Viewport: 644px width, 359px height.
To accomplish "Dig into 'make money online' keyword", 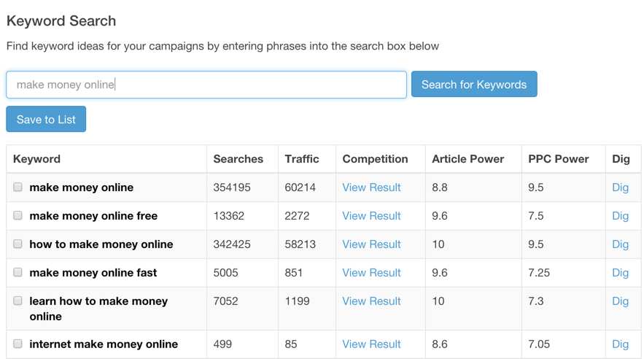I will pyautogui.click(x=620, y=188).
